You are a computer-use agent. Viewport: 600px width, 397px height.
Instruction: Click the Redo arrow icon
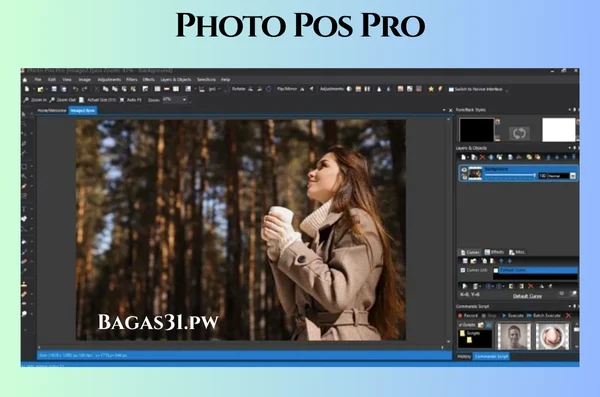pyautogui.click(x=85, y=89)
